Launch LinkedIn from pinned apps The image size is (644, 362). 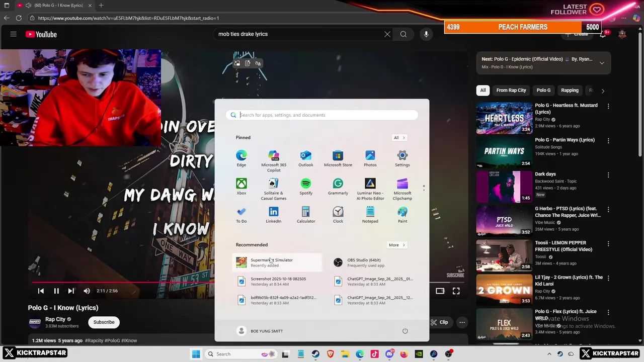point(274,215)
